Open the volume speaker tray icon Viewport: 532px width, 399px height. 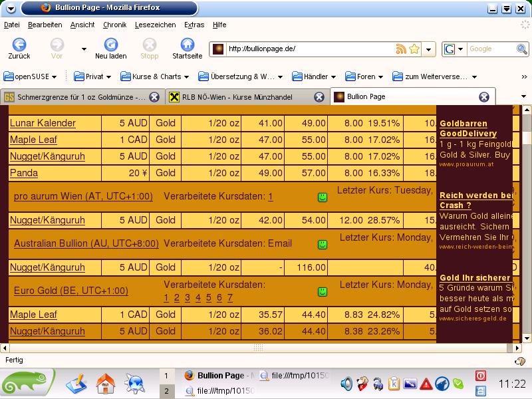[346, 383]
